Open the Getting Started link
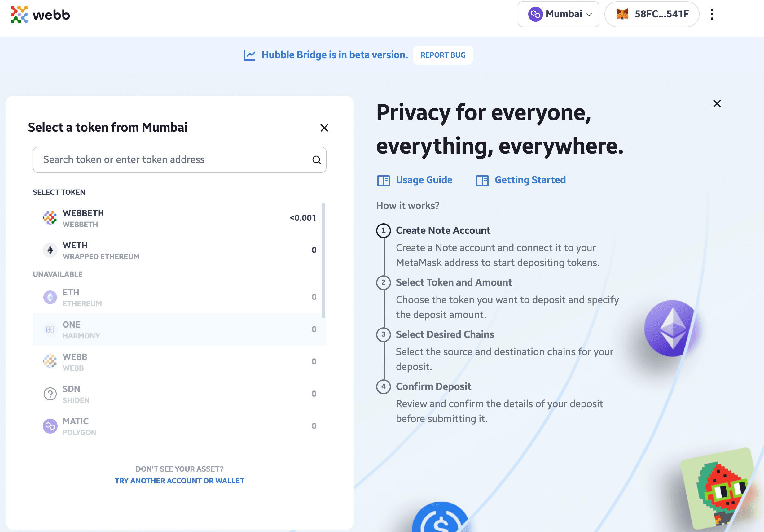Image resolution: width=764 pixels, height=532 pixels. coord(530,180)
